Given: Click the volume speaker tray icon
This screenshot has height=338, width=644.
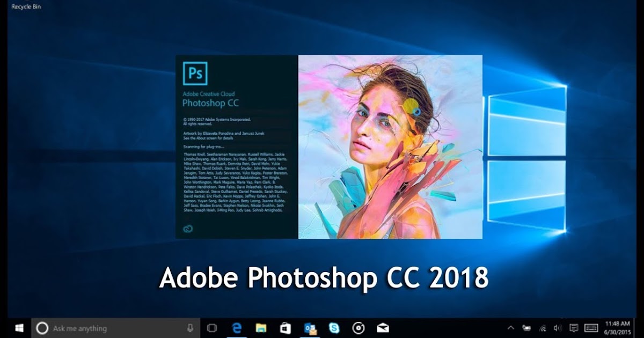Looking at the screenshot, I should click(x=557, y=328).
